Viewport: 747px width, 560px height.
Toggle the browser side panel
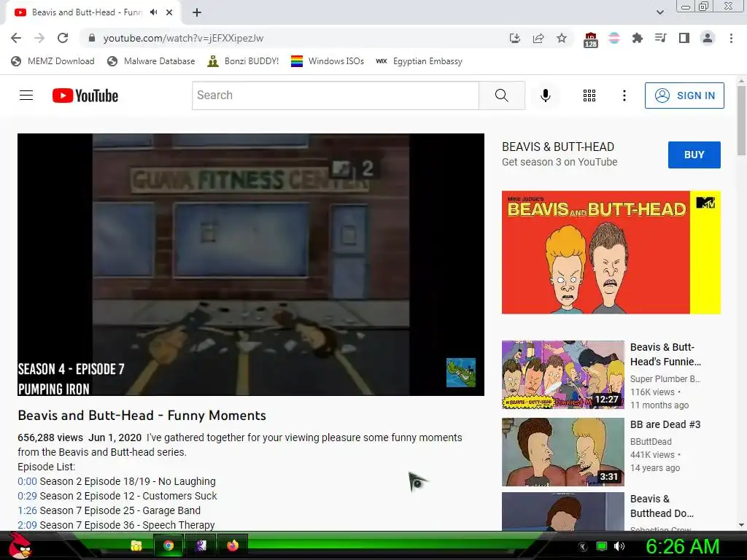click(x=684, y=38)
